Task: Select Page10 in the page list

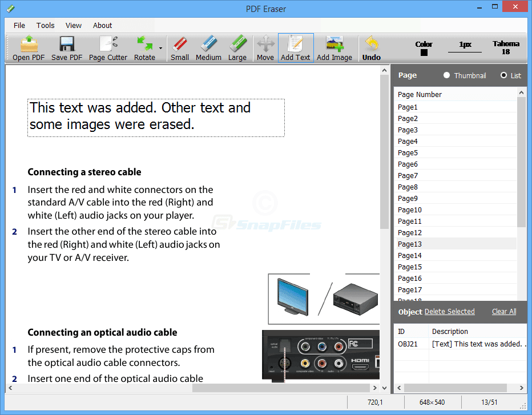Action: click(456, 210)
